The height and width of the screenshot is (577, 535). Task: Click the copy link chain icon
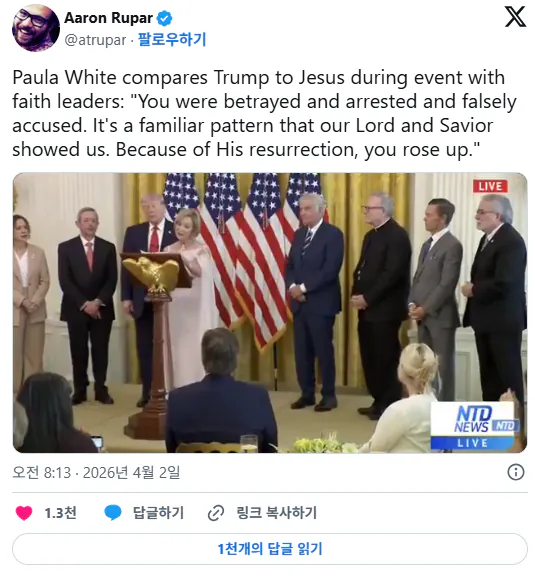[x=216, y=513]
